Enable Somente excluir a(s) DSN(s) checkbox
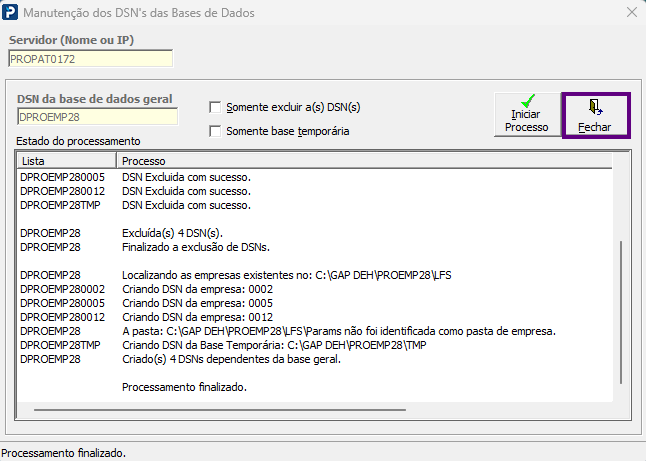The height and width of the screenshot is (461, 646). pos(215,107)
